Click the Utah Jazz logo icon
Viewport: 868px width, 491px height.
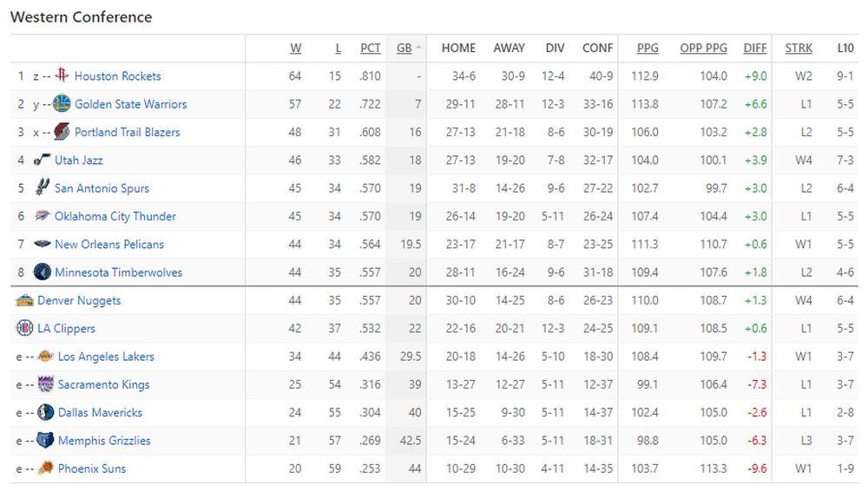click(42, 160)
